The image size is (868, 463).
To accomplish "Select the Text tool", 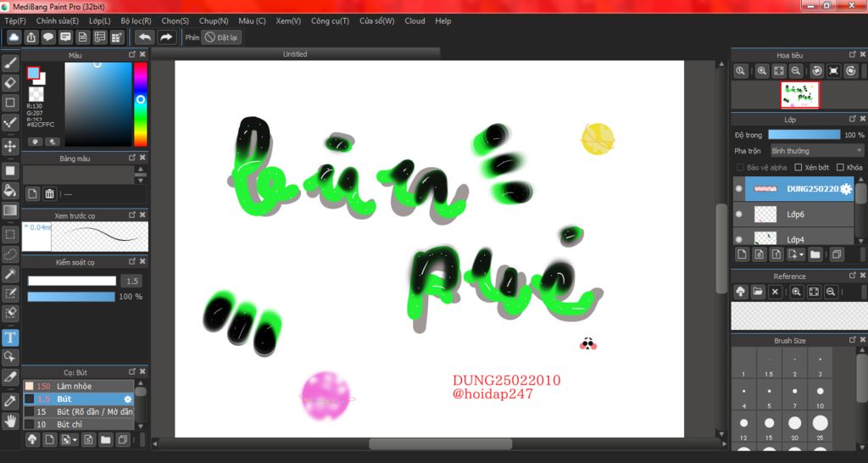I will pyautogui.click(x=10, y=337).
